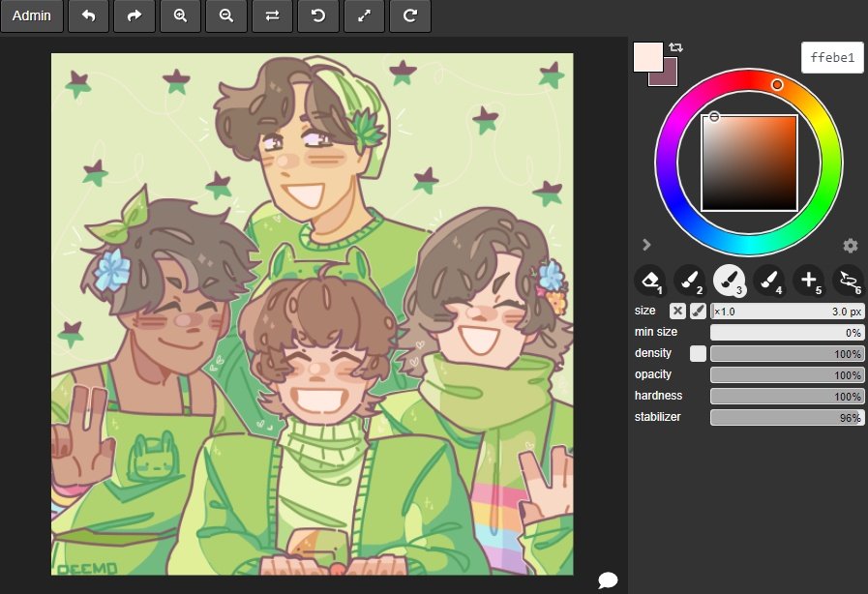This screenshot has height=594, width=868.
Task: Adjust the min size slider
Action: [x=787, y=332]
